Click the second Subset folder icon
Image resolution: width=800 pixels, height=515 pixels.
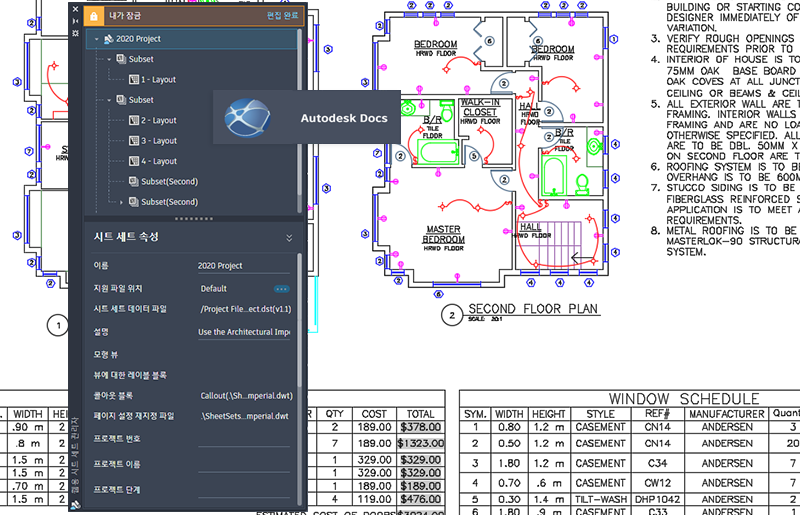pos(121,100)
